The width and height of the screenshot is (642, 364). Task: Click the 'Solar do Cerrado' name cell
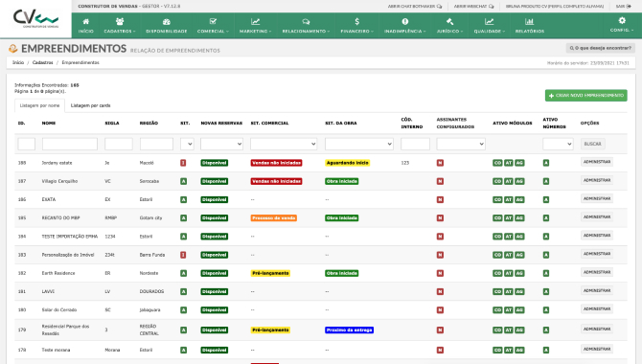click(x=59, y=310)
